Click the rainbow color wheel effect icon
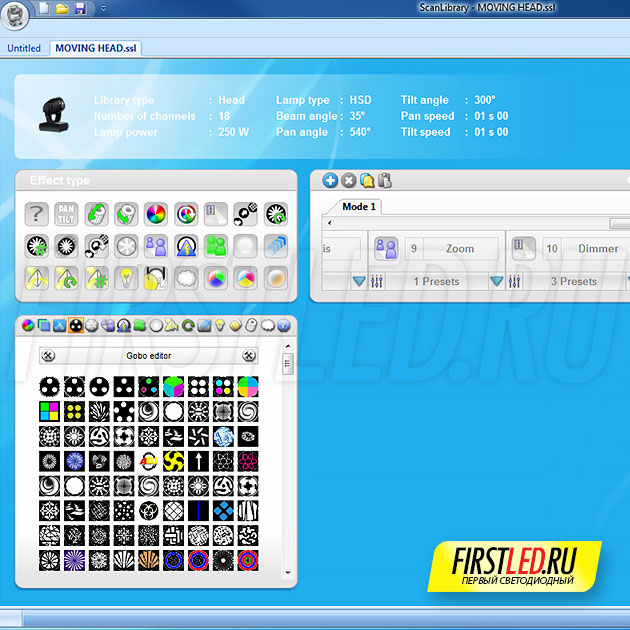The height and width of the screenshot is (630, 630). click(x=155, y=213)
